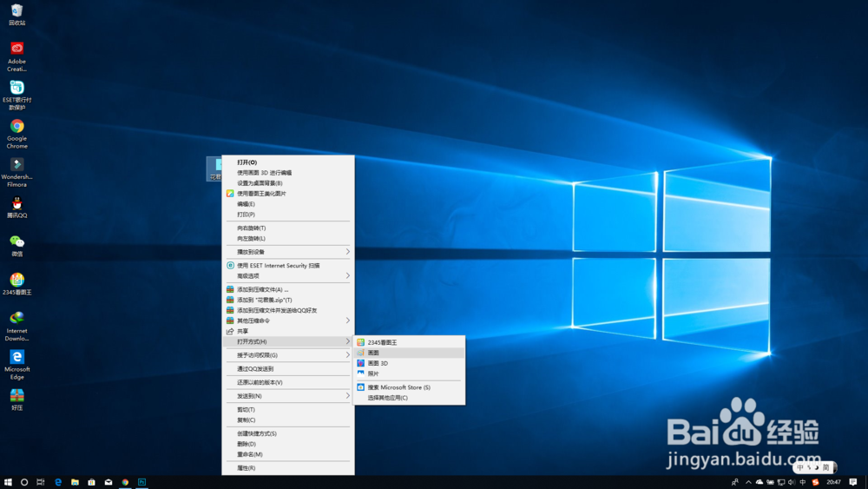The image size is (868, 489).
Task: Open Microsoft Store from the taskbar
Action: pos(91,482)
